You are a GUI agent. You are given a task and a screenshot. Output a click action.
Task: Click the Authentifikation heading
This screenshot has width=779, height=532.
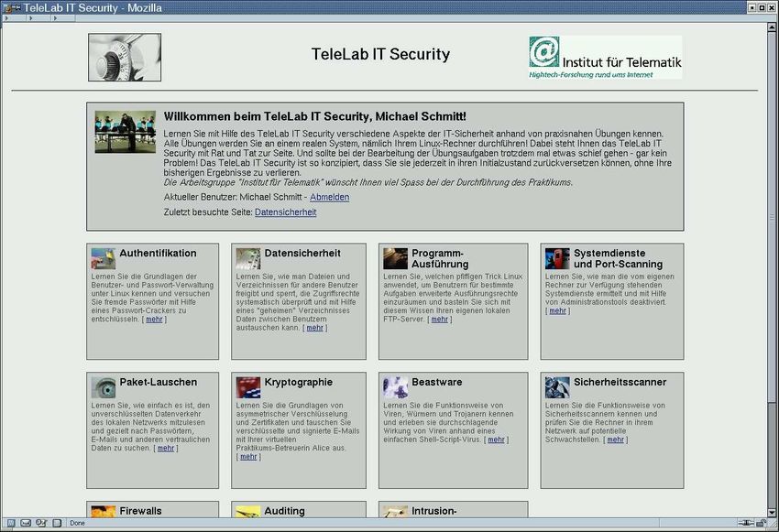point(158,253)
